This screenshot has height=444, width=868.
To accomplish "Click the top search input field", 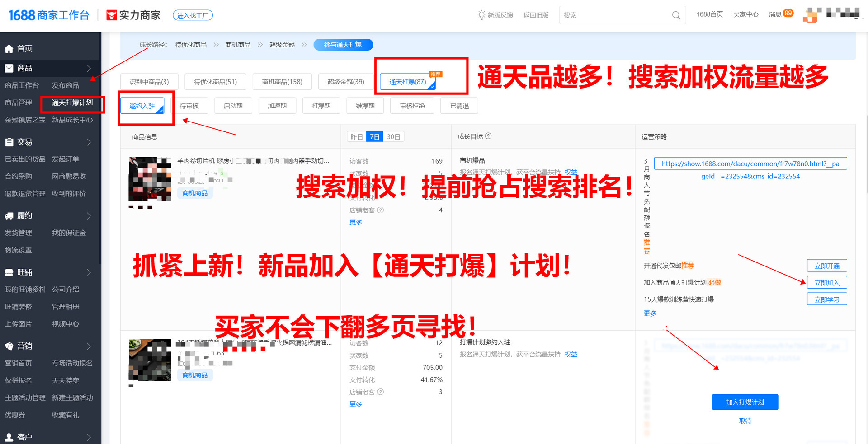I will point(615,15).
